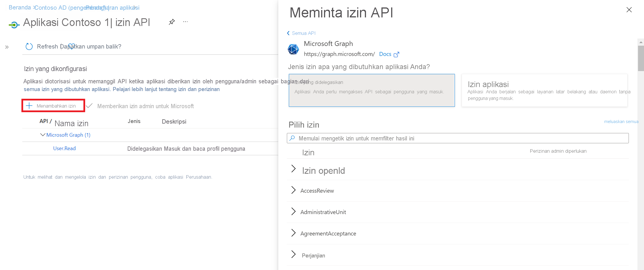Collapse the Microsoft Graph (1) row
Screen dimensions: 644x270
(x=43, y=135)
